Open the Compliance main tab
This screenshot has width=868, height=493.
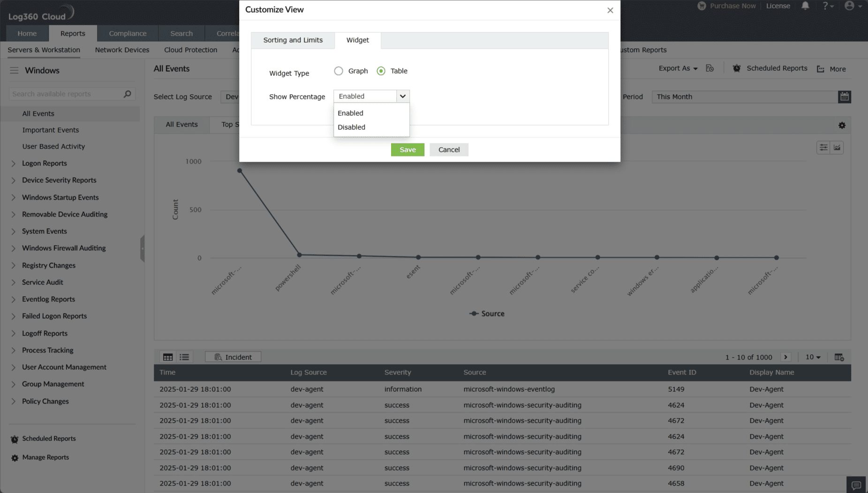128,33
